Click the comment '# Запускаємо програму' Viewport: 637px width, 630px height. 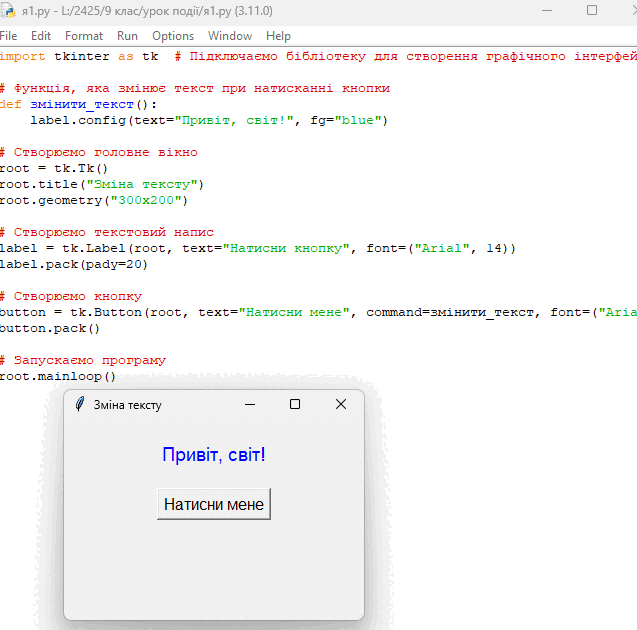click(x=83, y=360)
